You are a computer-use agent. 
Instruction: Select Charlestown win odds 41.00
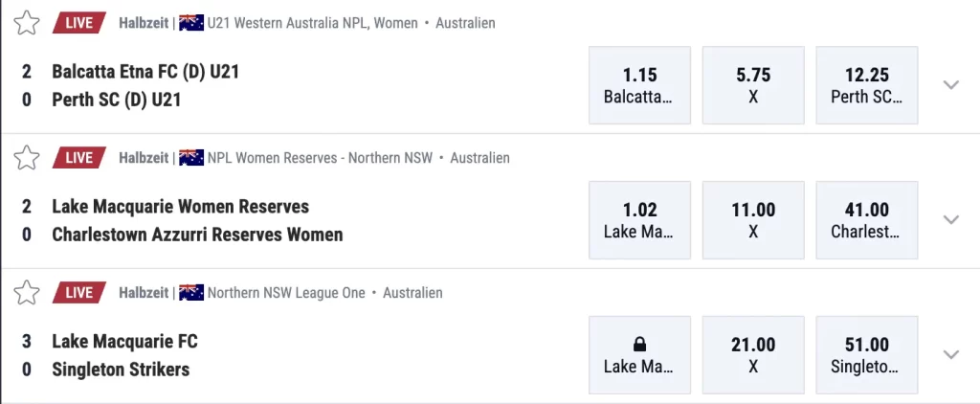(867, 220)
